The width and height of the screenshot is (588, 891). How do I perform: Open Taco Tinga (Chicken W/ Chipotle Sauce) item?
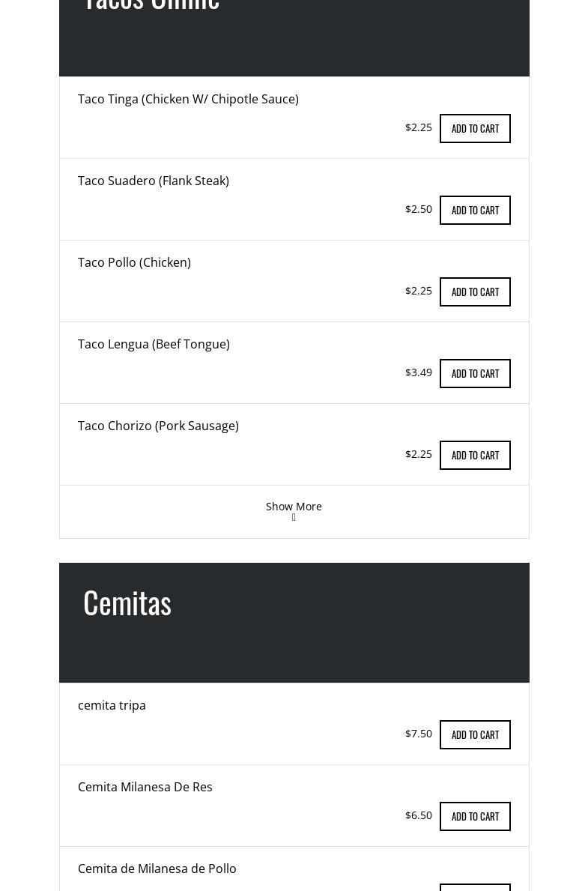click(188, 99)
